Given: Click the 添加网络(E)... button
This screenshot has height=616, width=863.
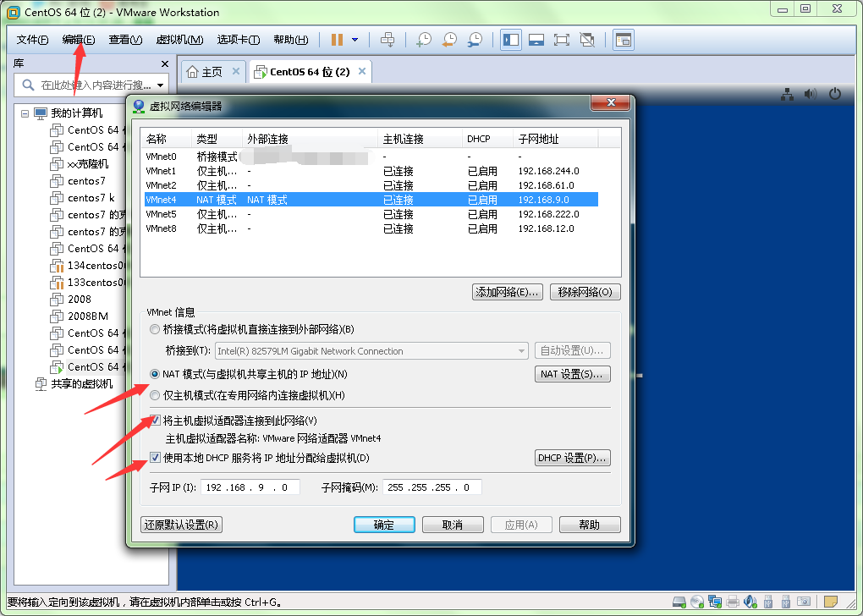Looking at the screenshot, I should (508, 292).
